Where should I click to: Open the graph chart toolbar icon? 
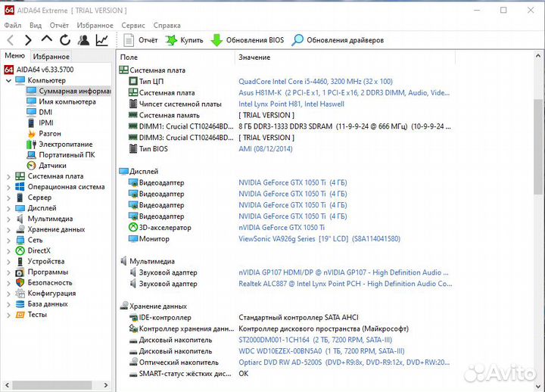point(101,40)
